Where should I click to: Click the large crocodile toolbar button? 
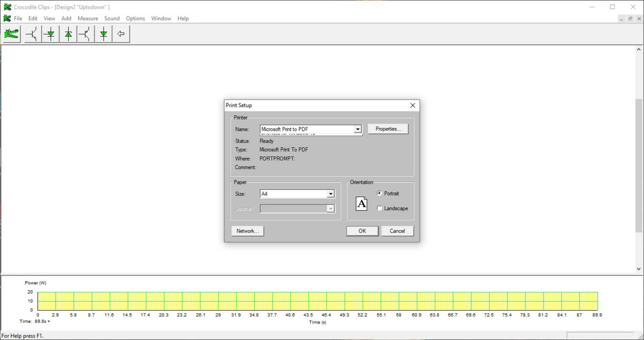tap(12, 34)
